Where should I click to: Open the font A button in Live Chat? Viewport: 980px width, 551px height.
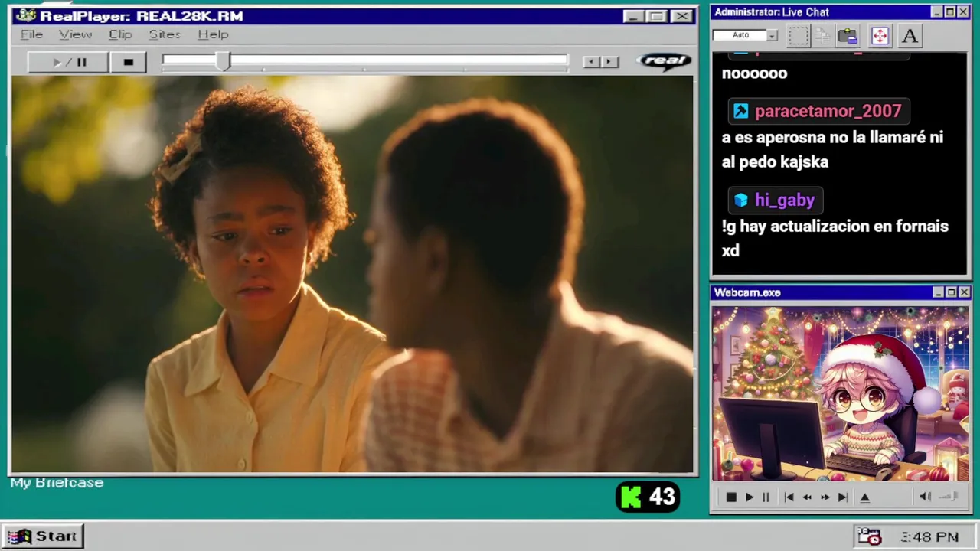[x=910, y=35]
